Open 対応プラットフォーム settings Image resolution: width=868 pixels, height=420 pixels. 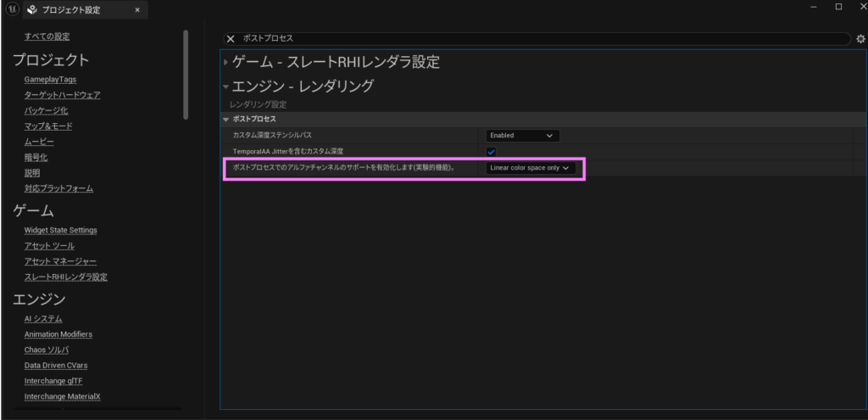click(58, 188)
